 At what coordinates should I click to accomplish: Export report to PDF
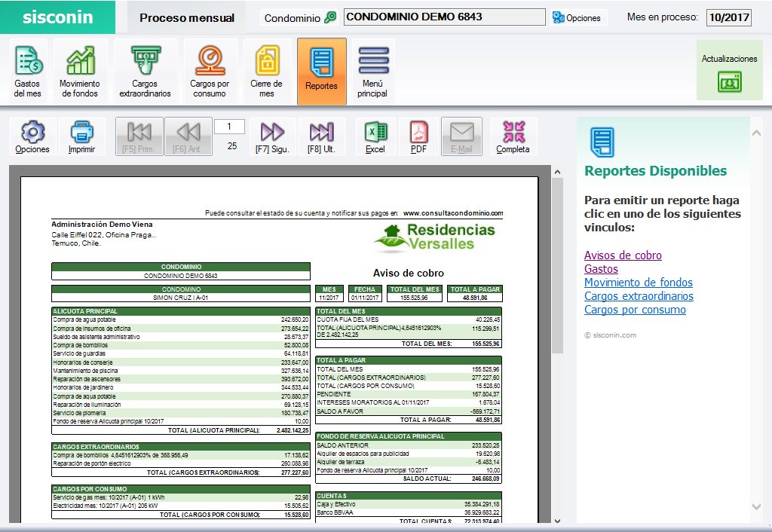pyautogui.click(x=418, y=136)
